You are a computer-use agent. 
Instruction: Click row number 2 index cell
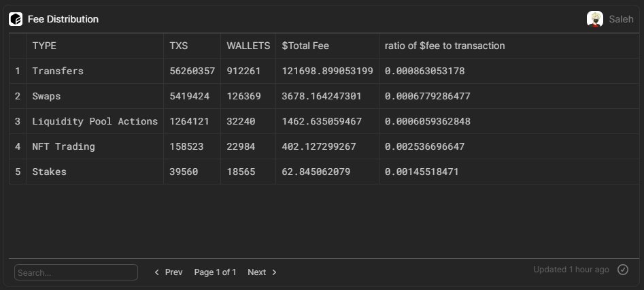[18, 96]
